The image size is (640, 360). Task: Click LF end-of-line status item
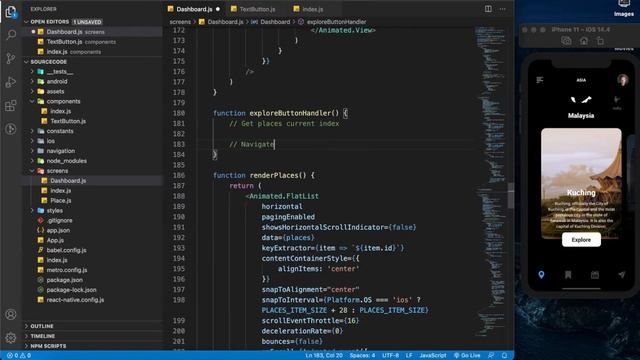click(409, 356)
